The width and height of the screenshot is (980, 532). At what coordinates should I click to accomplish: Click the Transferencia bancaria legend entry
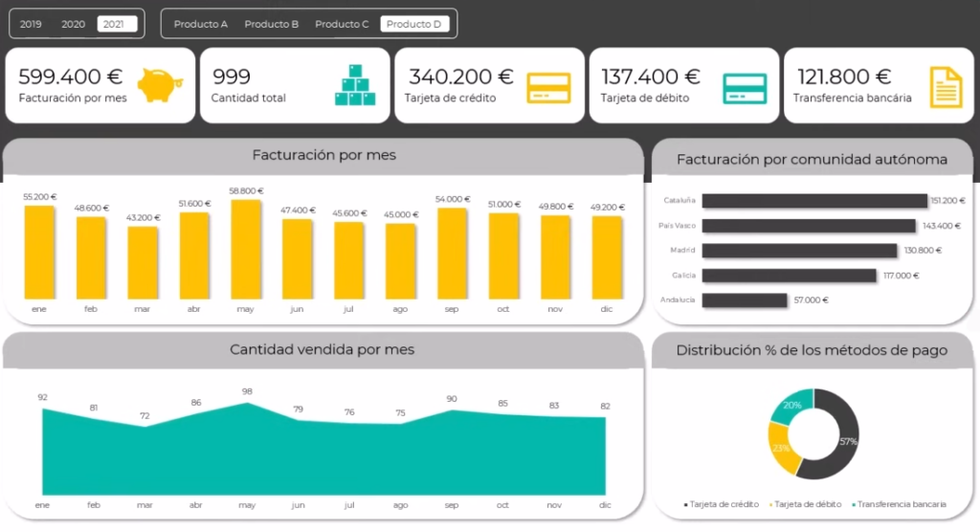tap(900, 504)
